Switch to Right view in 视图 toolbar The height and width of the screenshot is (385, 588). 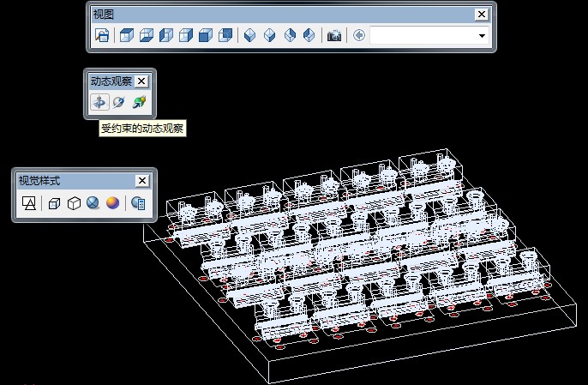tap(186, 36)
